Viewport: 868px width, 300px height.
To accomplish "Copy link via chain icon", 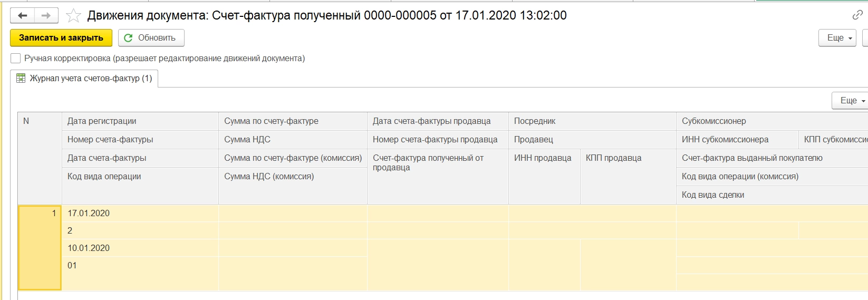I will [857, 15].
